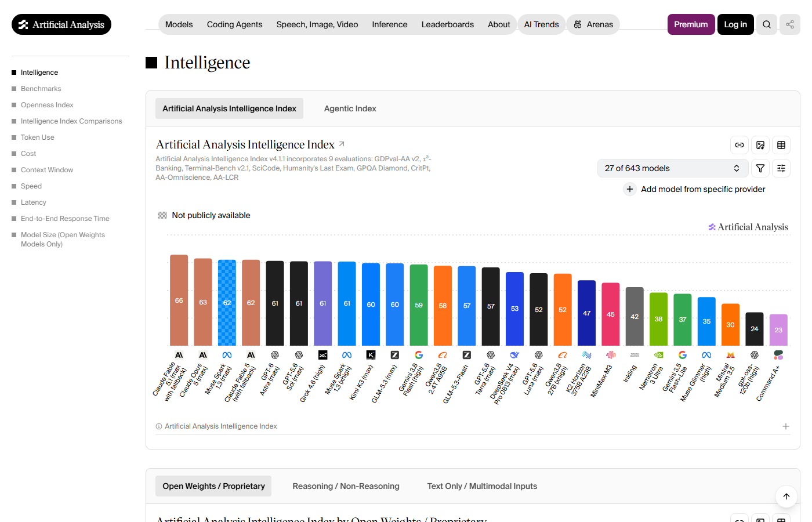Viewport: 812px width, 522px height.
Task: Switch to the Reasoning / Non-Reasoning tab
Action: 346,486
